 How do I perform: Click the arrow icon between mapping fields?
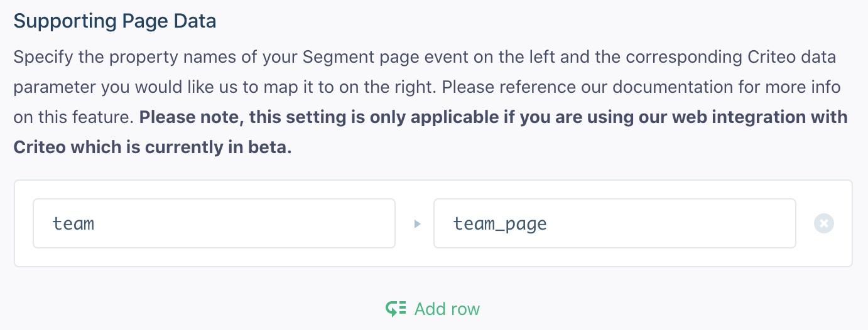click(417, 224)
